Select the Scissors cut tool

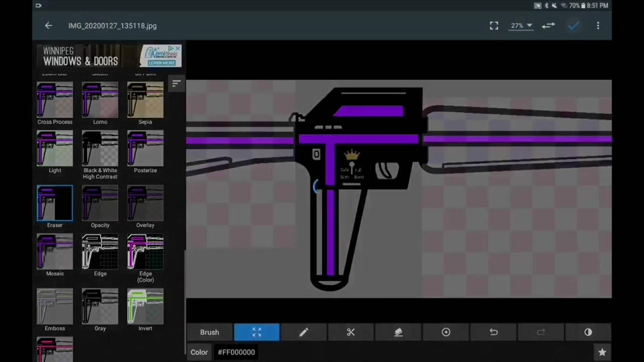tap(351, 332)
